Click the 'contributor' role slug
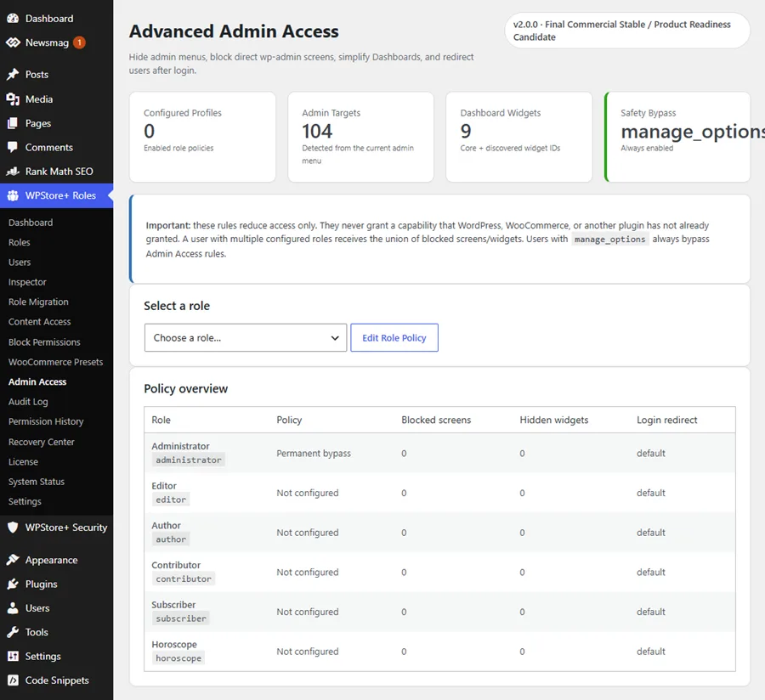765x700 pixels. point(184,579)
